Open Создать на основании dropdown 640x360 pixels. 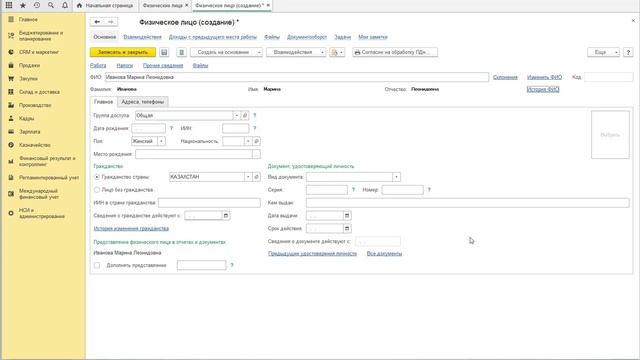click(227, 52)
